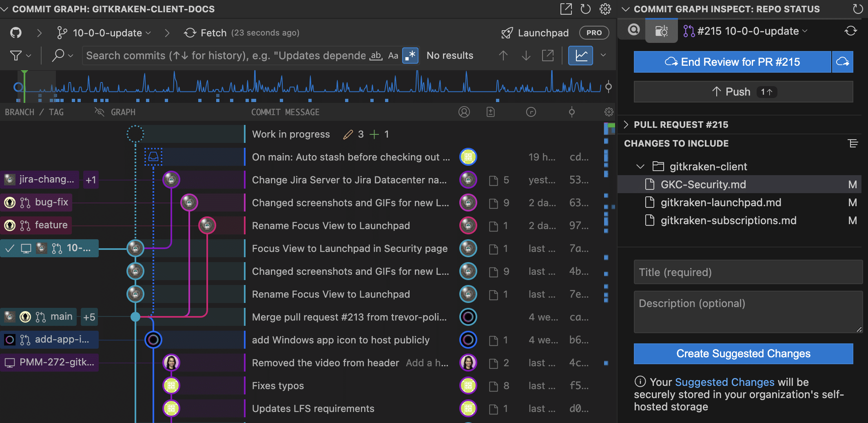Select the feature branch label
868x423 pixels.
point(36,225)
